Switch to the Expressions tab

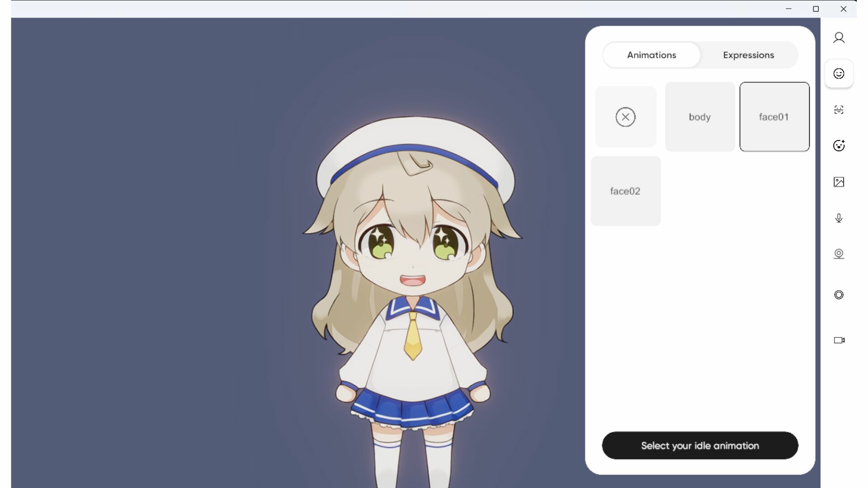pos(748,55)
